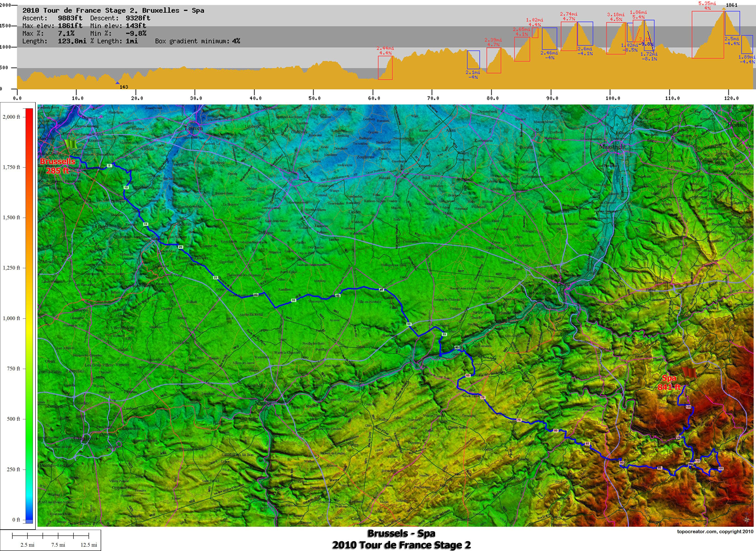Click the Leuven city label
This screenshot has height=551, width=756.
(x=194, y=128)
